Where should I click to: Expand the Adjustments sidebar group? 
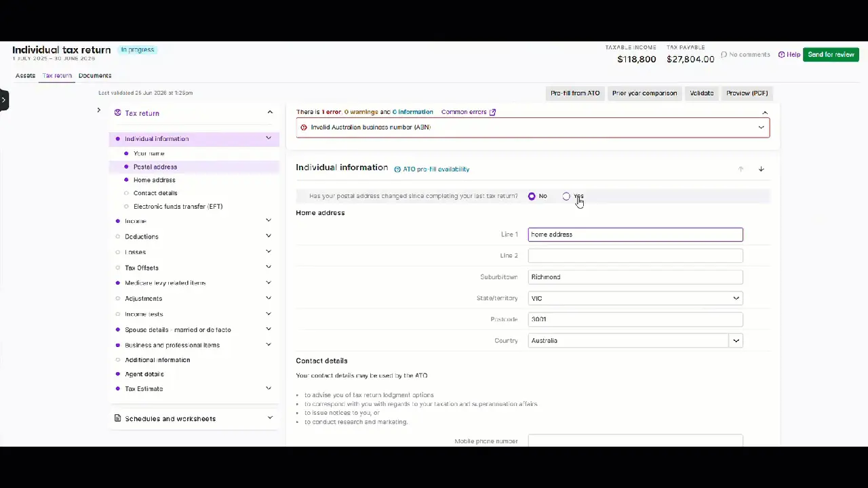[269, 298]
